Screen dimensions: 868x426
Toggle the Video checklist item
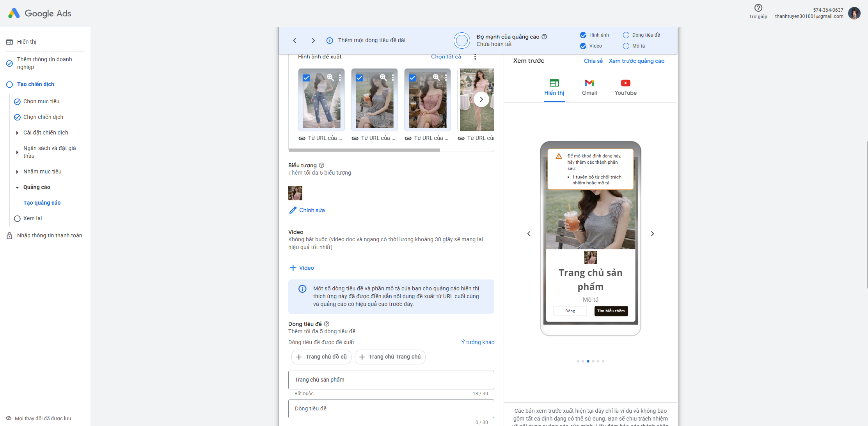click(x=583, y=46)
